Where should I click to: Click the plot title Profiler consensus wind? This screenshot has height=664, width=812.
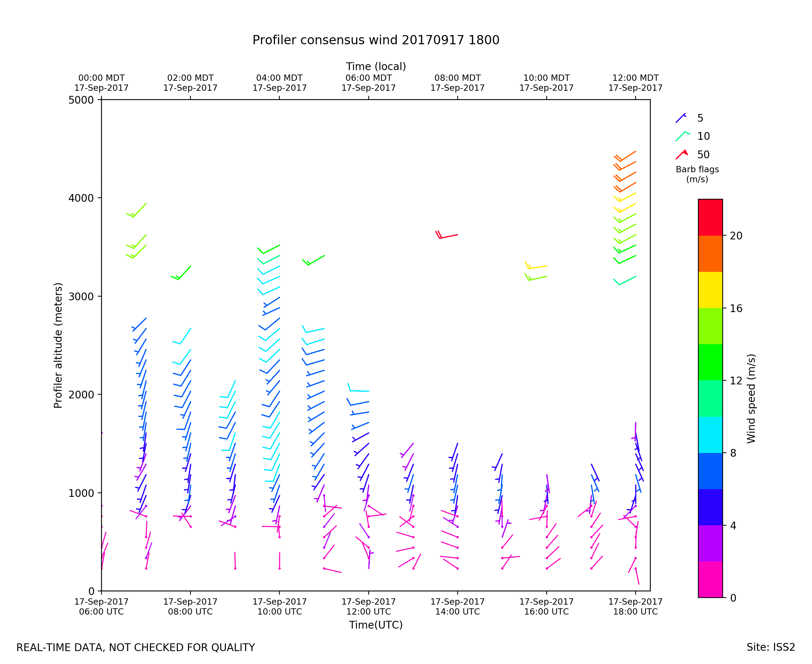click(375, 40)
